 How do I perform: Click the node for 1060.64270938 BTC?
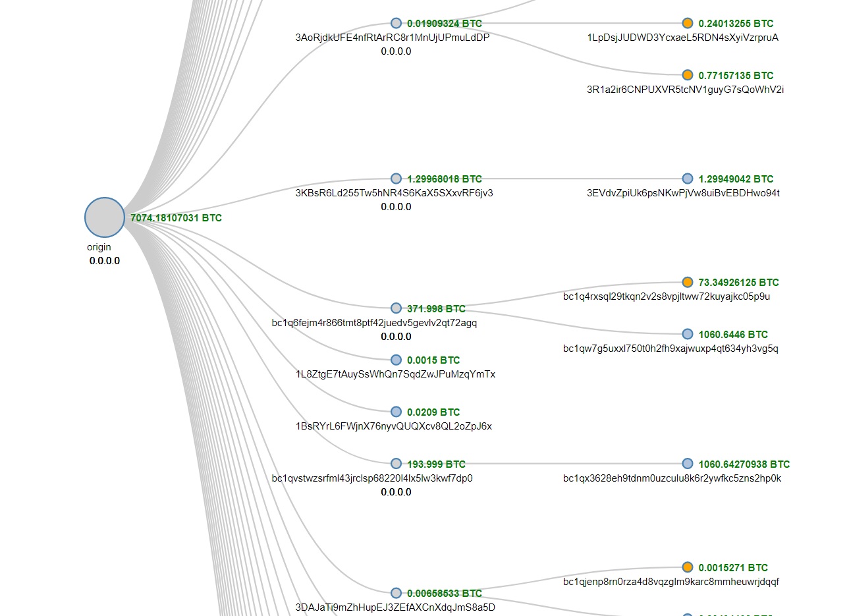[688, 464]
